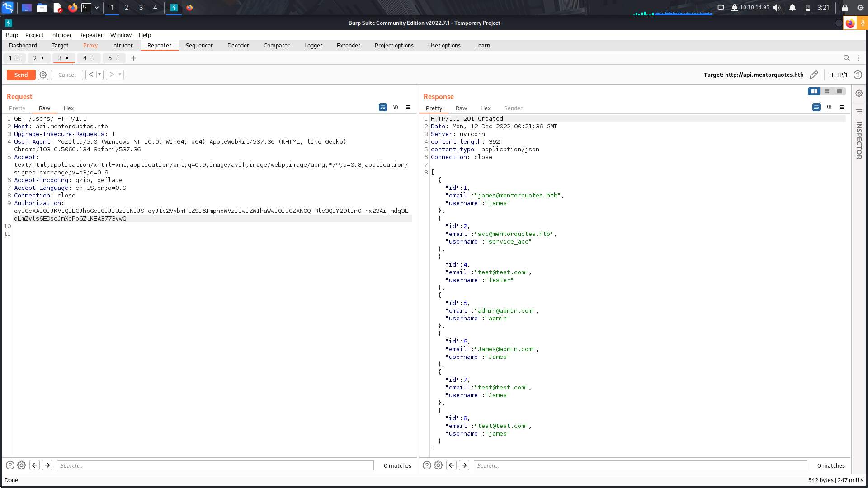The width and height of the screenshot is (868, 488).
Task: Select the side-by-side response layout icon
Action: tap(814, 91)
